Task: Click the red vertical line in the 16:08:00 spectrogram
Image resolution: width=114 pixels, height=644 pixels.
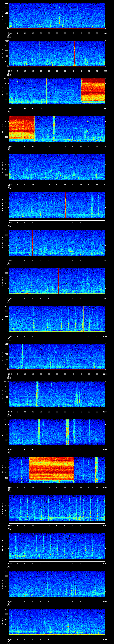Action: coord(58,280)
